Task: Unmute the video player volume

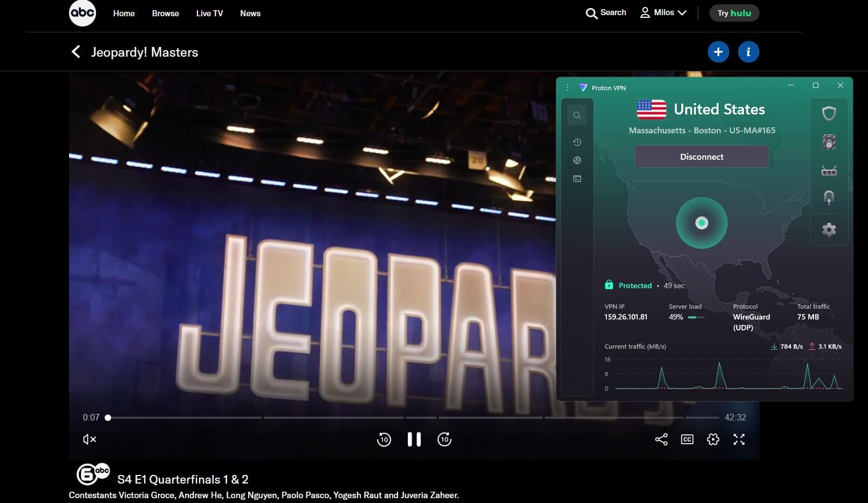Action: (90, 439)
